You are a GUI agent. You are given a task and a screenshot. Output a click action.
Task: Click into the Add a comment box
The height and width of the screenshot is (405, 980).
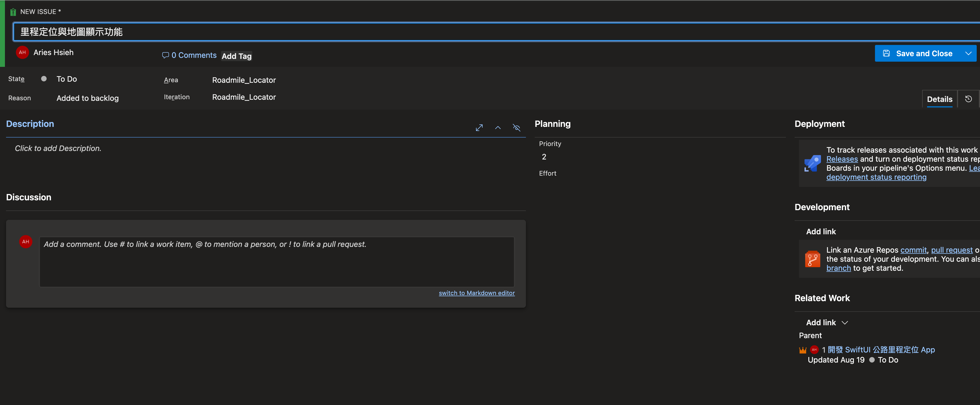click(277, 262)
